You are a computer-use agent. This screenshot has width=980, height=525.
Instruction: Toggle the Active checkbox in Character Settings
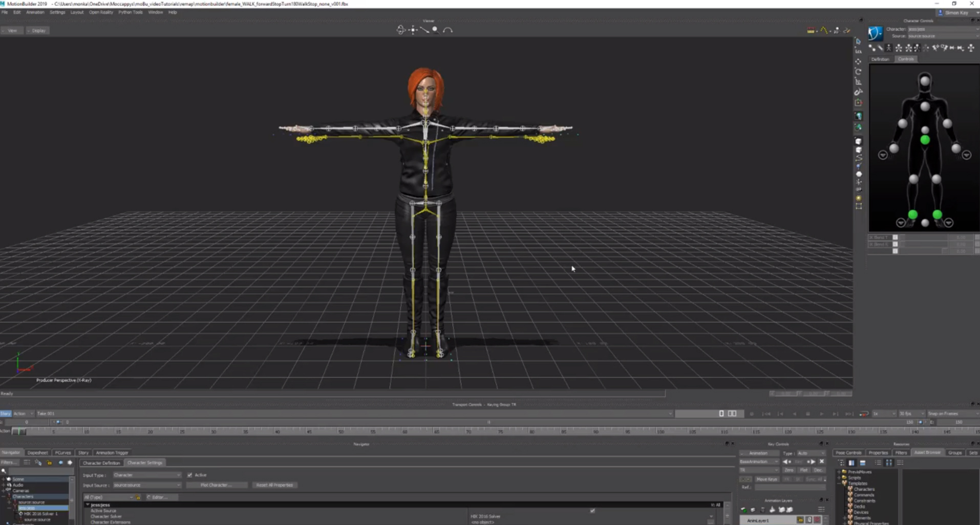[x=190, y=475]
